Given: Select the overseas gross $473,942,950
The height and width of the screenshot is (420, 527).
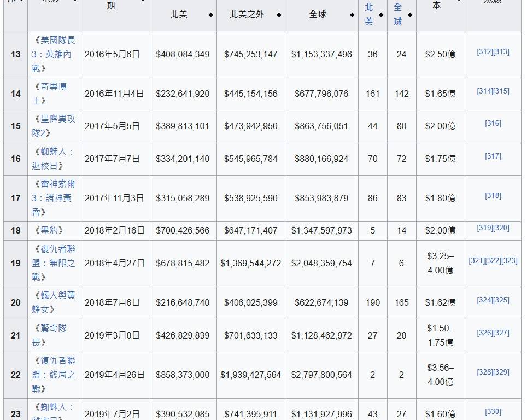Looking at the screenshot, I should (x=251, y=126).
